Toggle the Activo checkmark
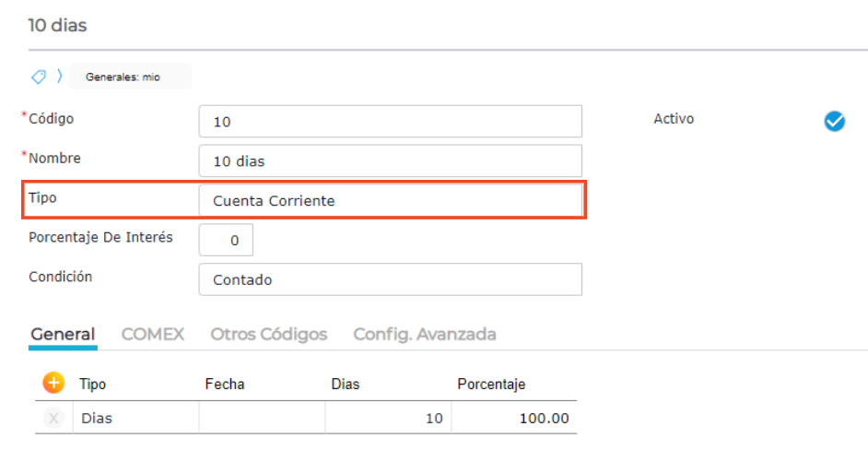Screen dimensions: 868x450 pyautogui.click(x=834, y=121)
